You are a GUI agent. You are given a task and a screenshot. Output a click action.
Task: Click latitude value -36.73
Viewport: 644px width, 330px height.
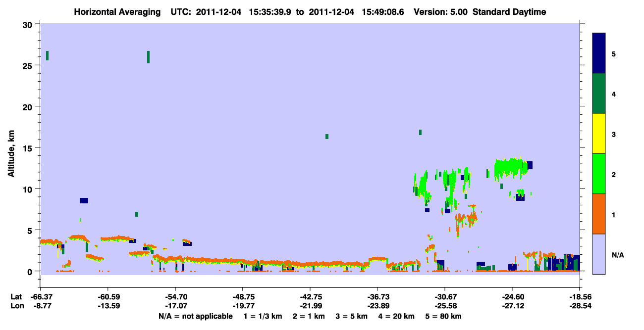click(x=377, y=296)
